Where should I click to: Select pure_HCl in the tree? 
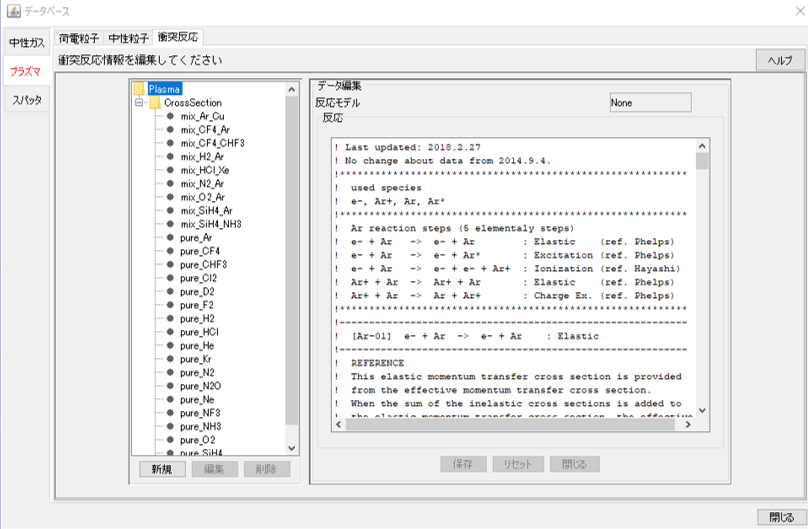tap(199, 332)
